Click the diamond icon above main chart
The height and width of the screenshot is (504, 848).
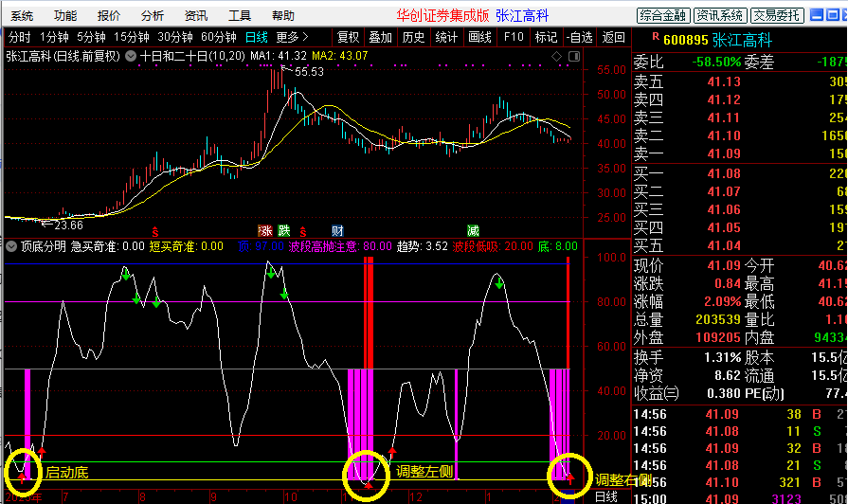tap(556, 56)
